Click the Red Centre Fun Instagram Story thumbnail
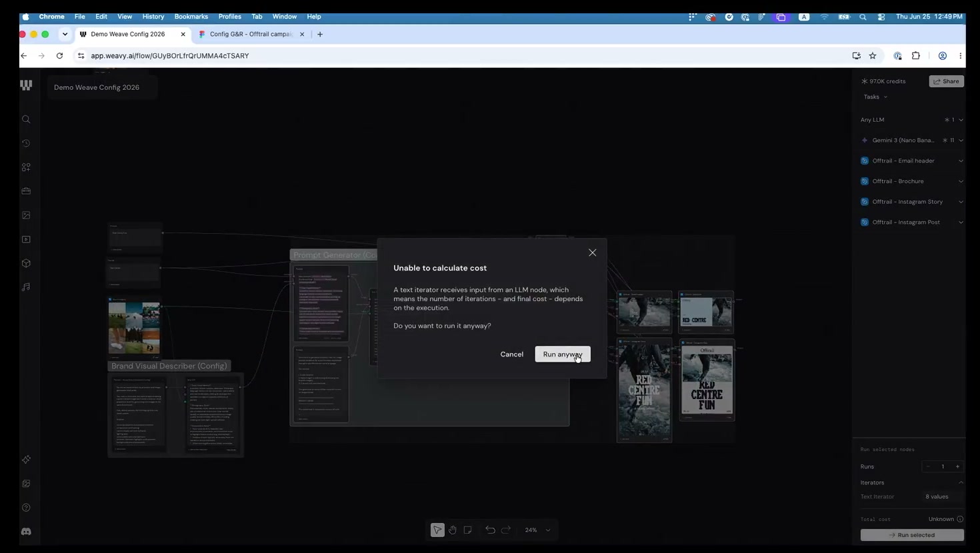This screenshot has height=553, width=980. click(x=645, y=391)
